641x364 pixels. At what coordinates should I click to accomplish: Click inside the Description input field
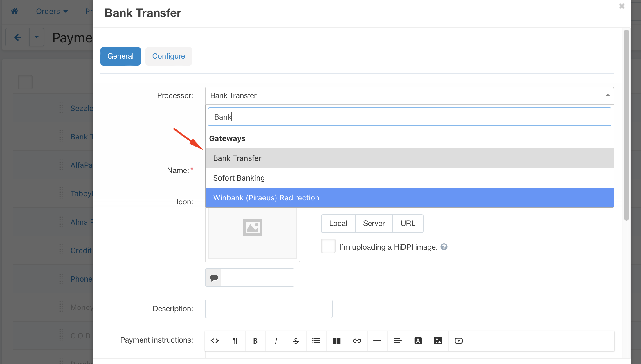coord(268,309)
